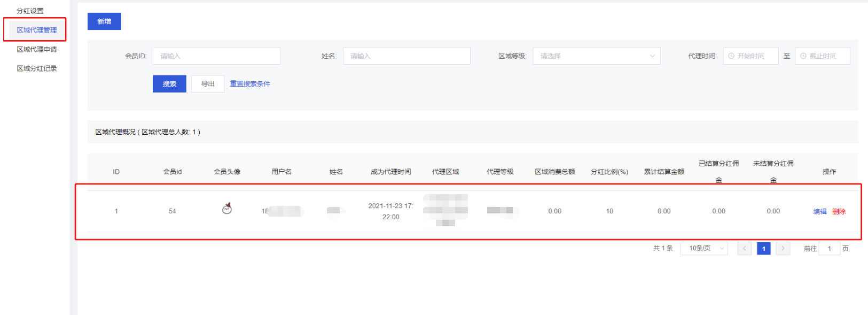Click the clock icon in start time field
Viewport: 868px width, 315px height.
(731, 56)
